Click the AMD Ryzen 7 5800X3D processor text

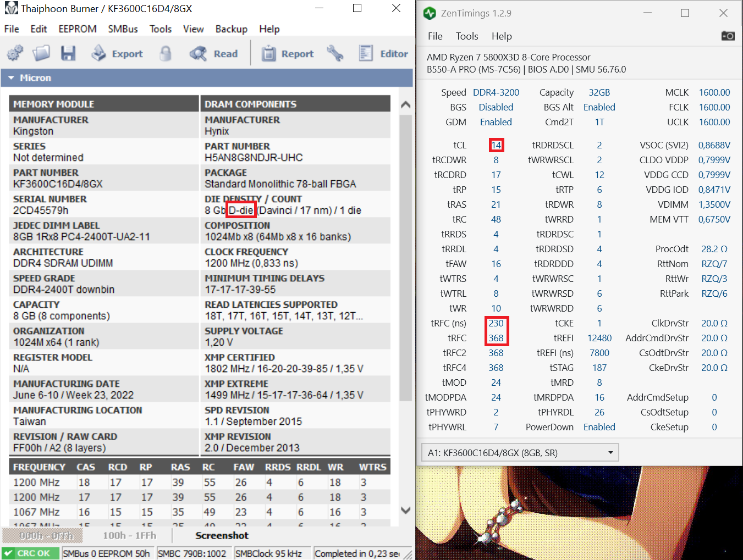(508, 57)
